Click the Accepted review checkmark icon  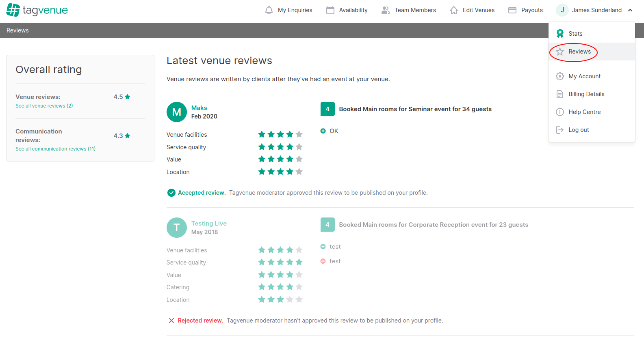[171, 193]
